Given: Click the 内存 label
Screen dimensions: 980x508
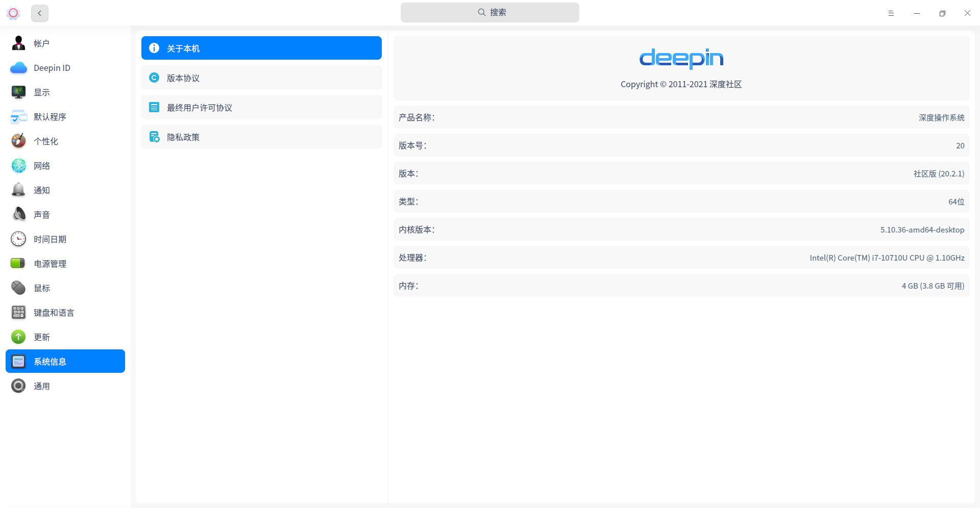Looking at the screenshot, I should pos(408,286).
